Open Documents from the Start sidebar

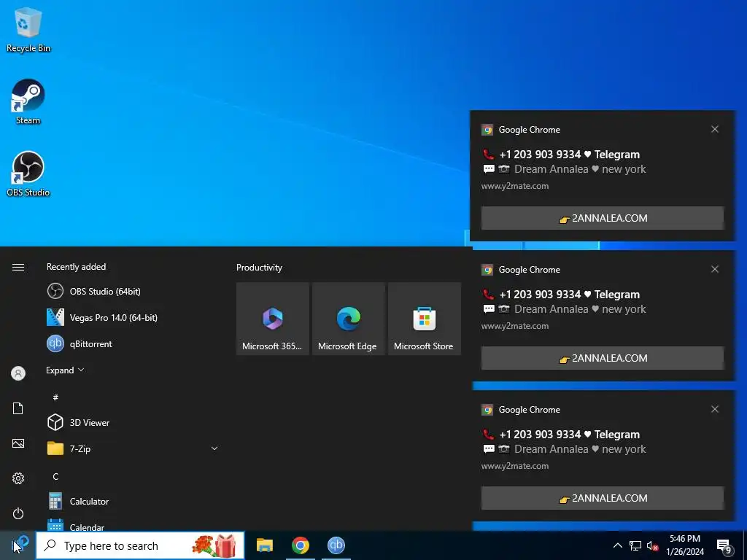pos(18,408)
